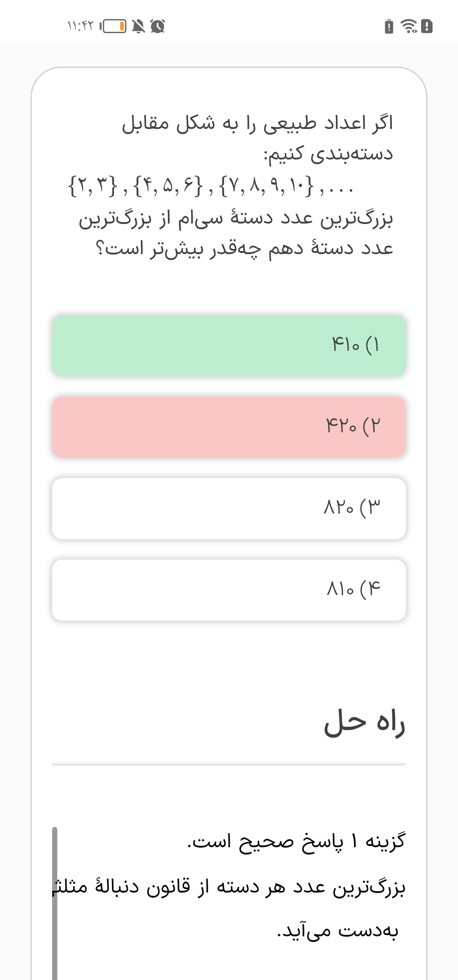The height and width of the screenshot is (980, 458).
Task: Tap 'گزینه ۱ پاسخ صحیح است' text
Action: click(296, 841)
